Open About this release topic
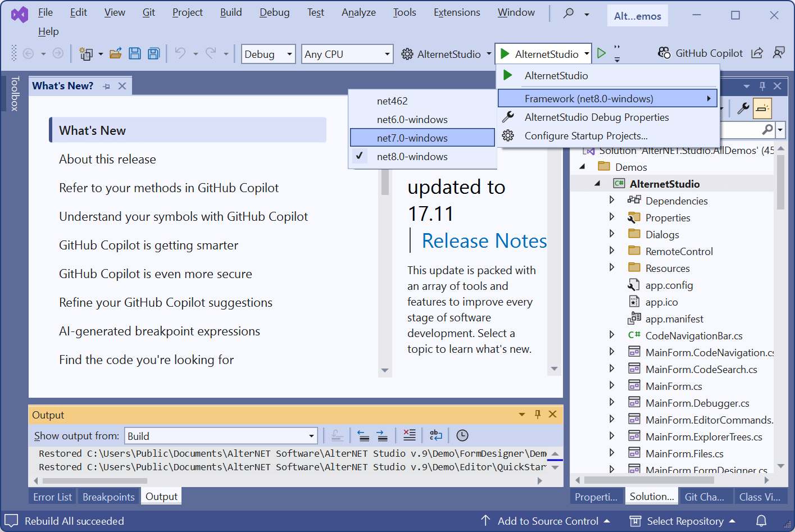 (107, 159)
